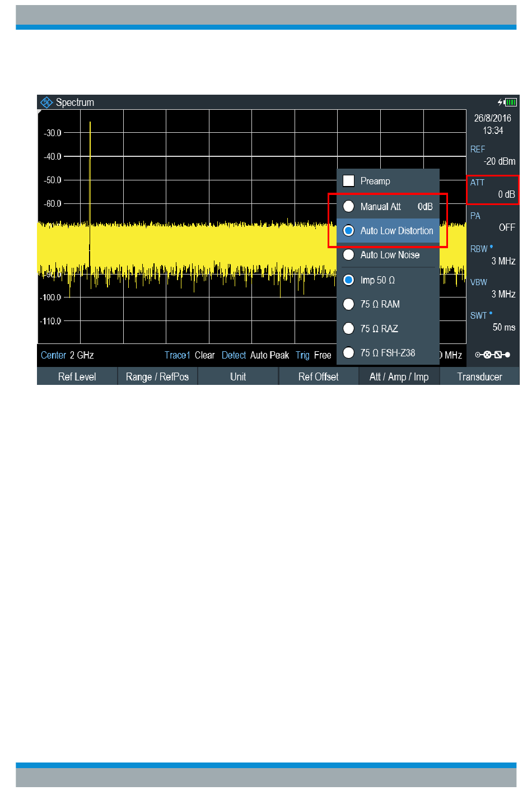
Task: Click the Center 2 GHz field
Action: (x=67, y=355)
